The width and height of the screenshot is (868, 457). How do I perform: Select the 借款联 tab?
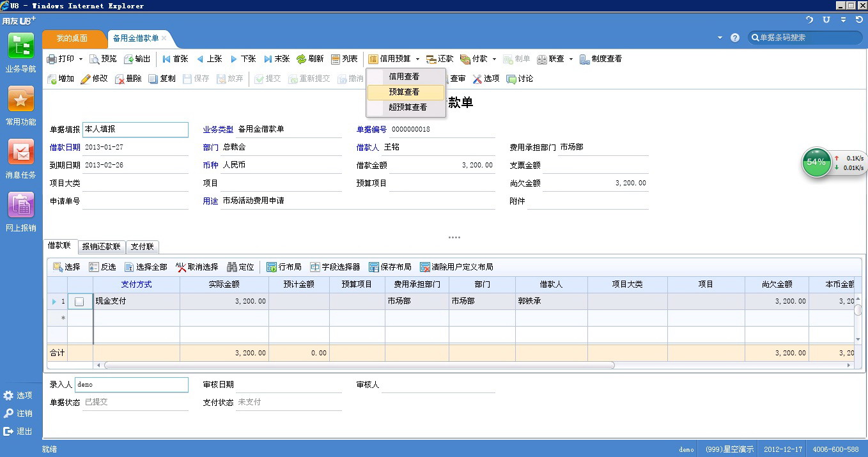point(60,245)
